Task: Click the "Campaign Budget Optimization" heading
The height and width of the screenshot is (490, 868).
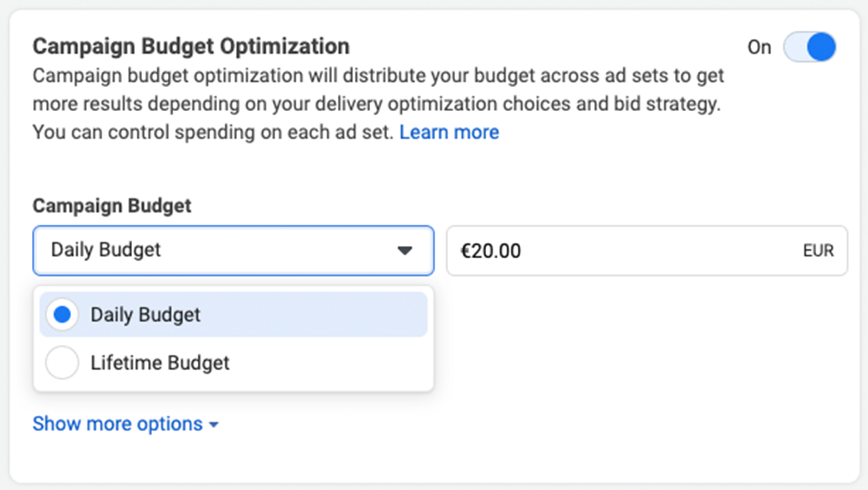Action: (191, 46)
